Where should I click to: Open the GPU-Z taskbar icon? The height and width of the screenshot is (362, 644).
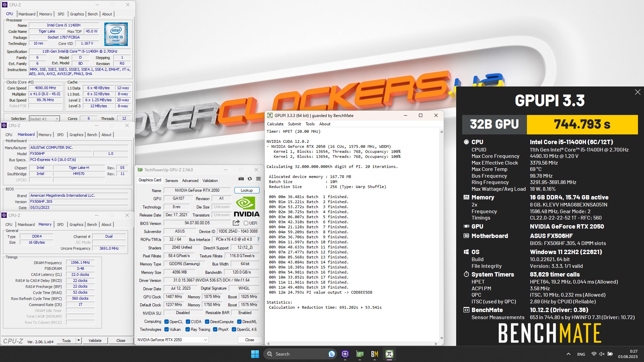click(360, 354)
